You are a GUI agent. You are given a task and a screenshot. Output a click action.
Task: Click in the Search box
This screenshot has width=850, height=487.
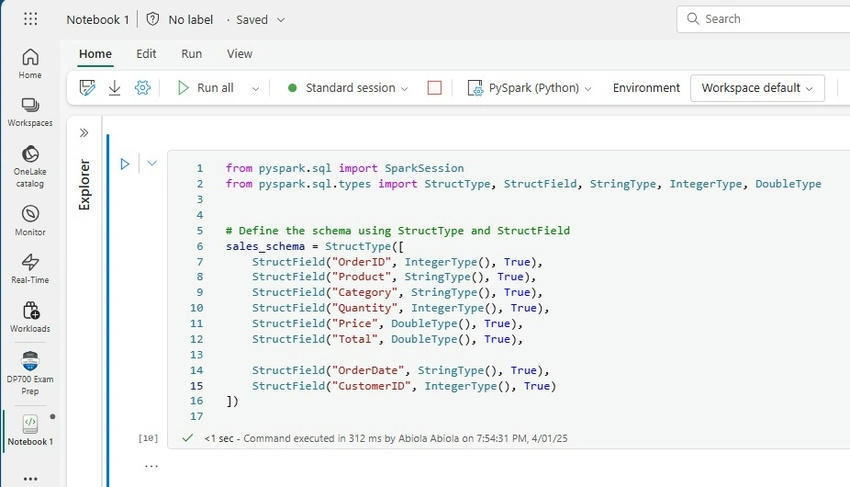click(x=763, y=19)
